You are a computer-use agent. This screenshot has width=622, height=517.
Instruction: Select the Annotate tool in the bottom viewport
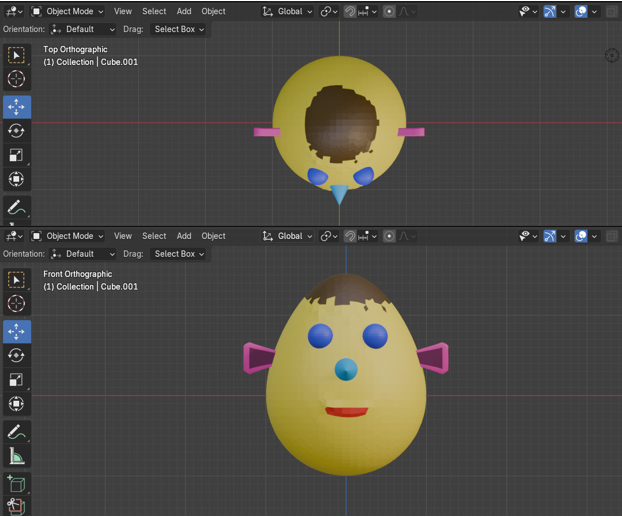point(16,432)
